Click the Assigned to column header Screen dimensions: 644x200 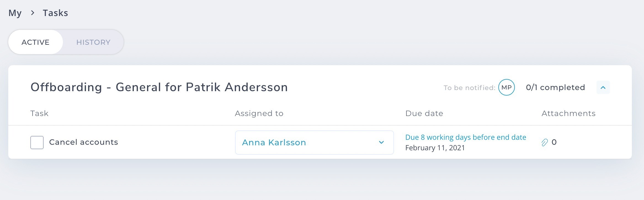[x=259, y=114]
